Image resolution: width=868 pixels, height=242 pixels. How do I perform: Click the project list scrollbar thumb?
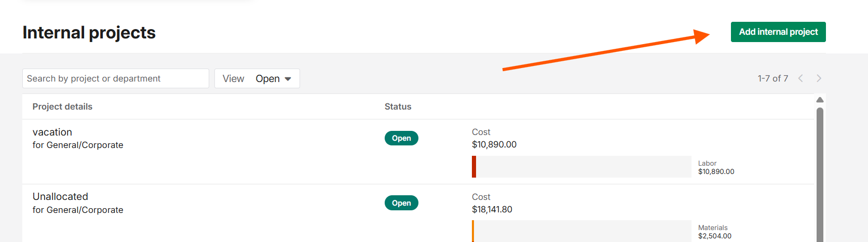pos(820,171)
